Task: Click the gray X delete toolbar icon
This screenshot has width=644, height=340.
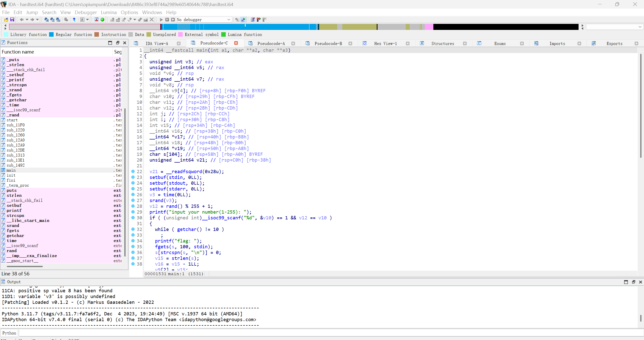Action: 152,20
